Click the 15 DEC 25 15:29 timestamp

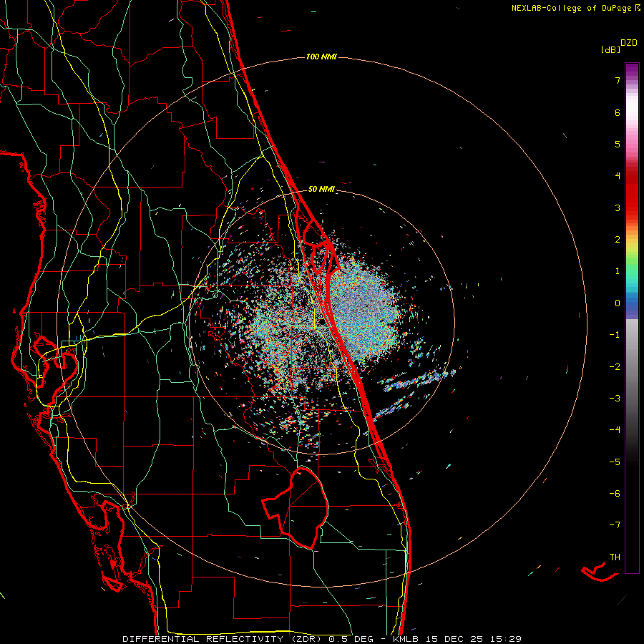(x=473, y=639)
